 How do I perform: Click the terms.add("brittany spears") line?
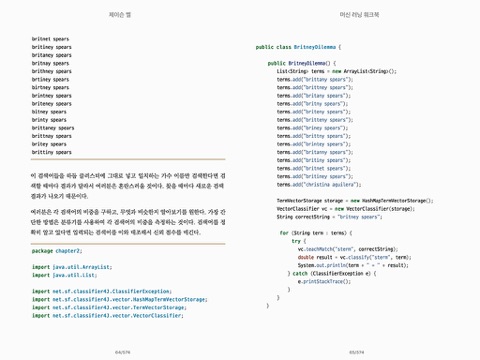[x=315, y=79]
